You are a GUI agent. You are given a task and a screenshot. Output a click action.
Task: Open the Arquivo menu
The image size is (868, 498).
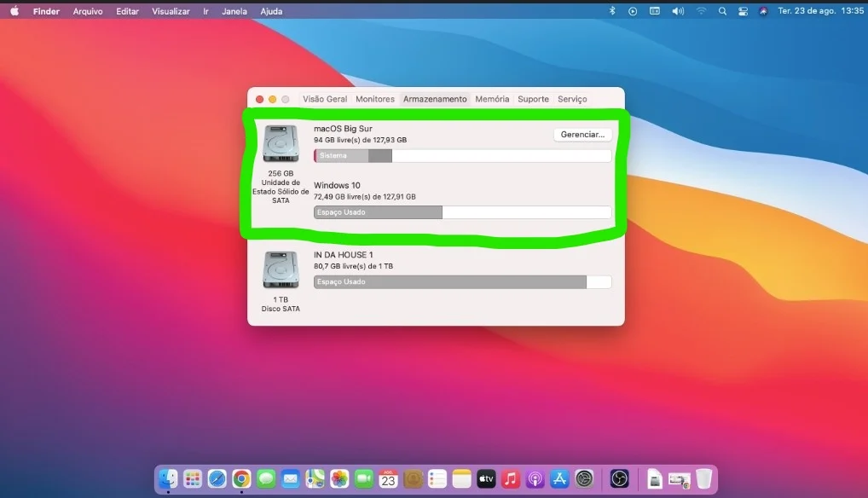coord(88,11)
